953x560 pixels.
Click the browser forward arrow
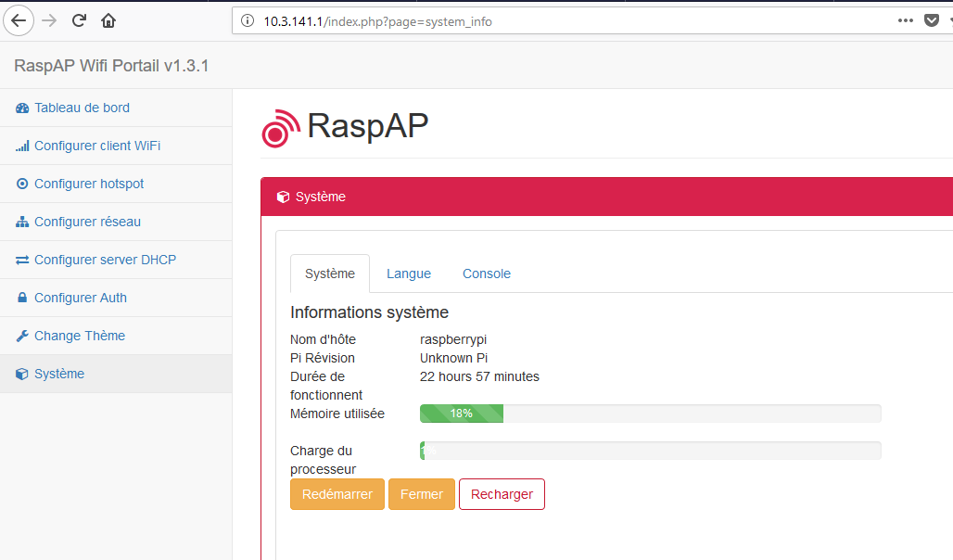coord(49,20)
